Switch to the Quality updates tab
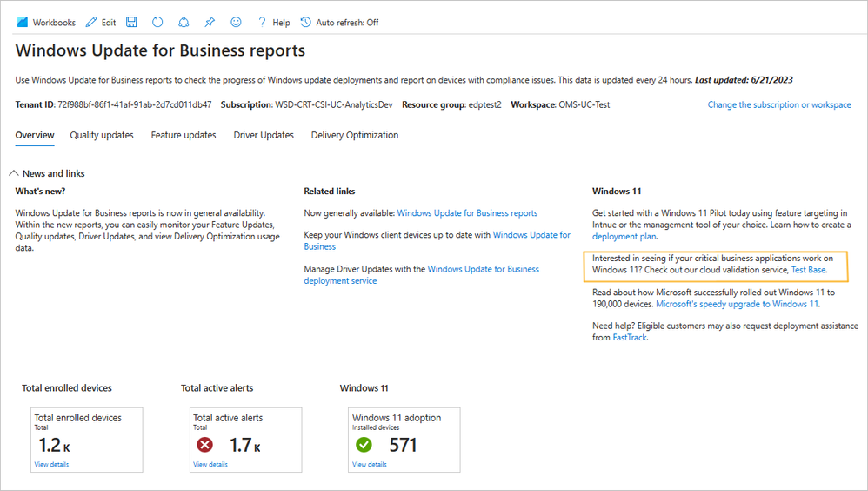Viewport: 868px width, 491px height. point(102,135)
